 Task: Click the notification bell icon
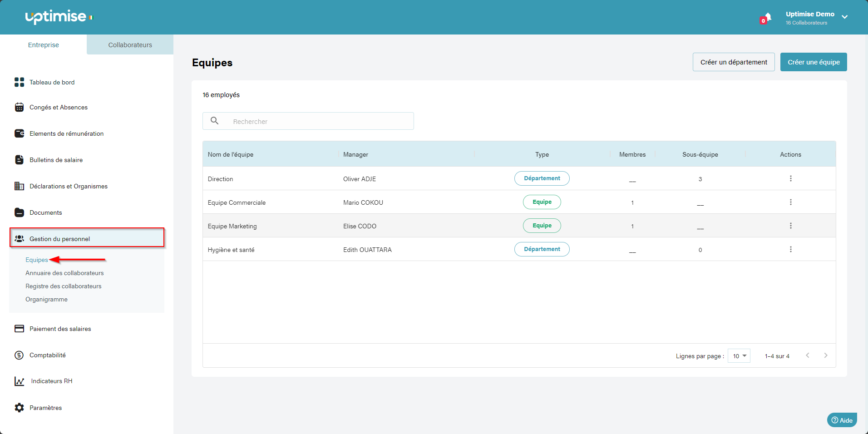point(767,18)
